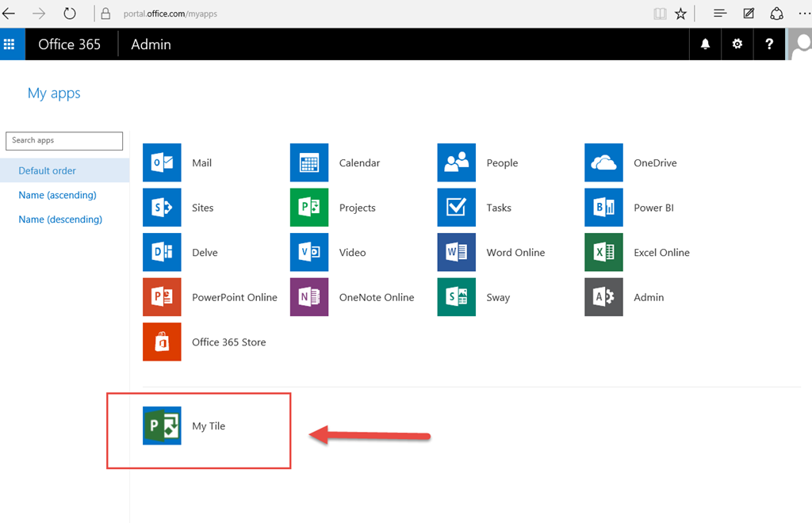Open the Power BI label link
The width and height of the screenshot is (812, 523).
653,208
